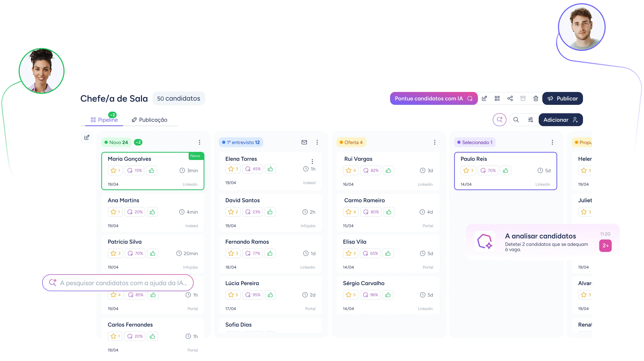
Task: Click thumbs up on Carlos Fernandes card
Action: [x=152, y=336]
